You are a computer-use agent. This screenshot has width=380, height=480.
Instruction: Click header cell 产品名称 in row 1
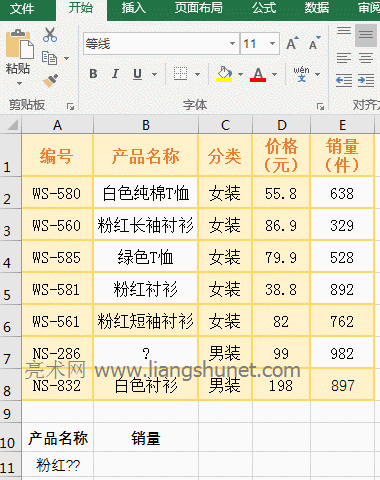coord(146,155)
